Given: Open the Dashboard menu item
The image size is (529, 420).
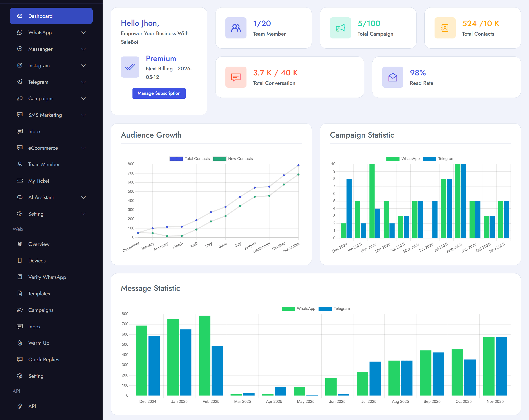Looking at the screenshot, I should click(51, 16).
